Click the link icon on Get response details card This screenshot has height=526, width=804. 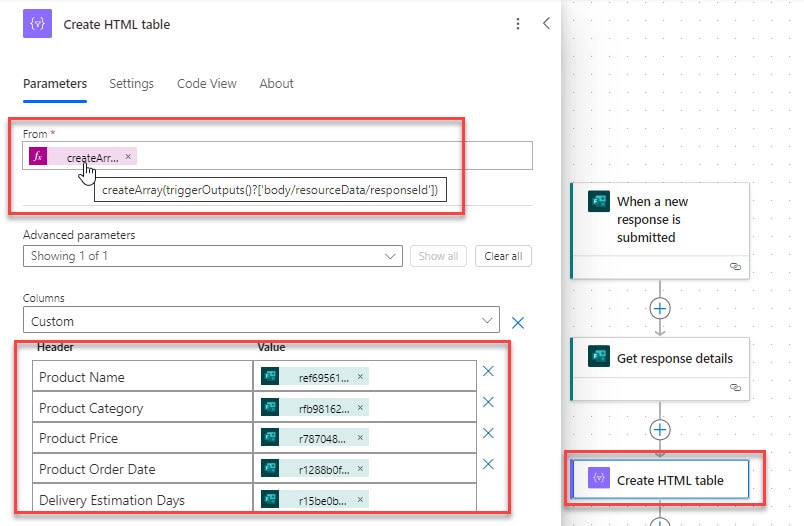tap(735, 388)
